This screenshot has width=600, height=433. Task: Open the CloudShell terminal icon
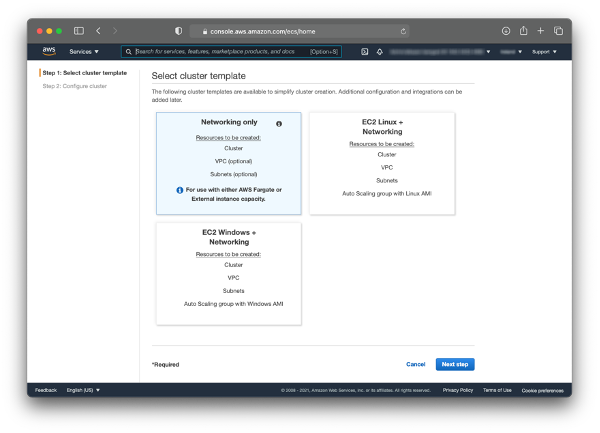tap(365, 51)
